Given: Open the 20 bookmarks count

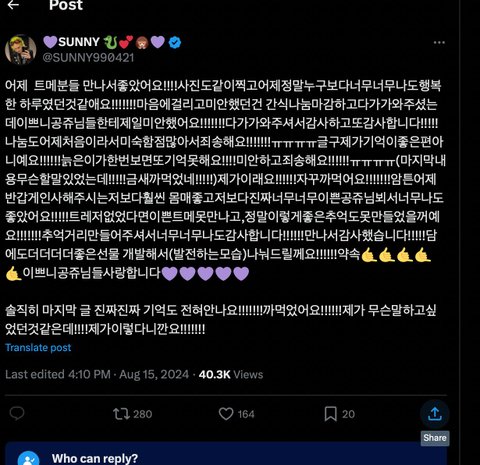Looking at the screenshot, I should pyautogui.click(x=348, y=414).
